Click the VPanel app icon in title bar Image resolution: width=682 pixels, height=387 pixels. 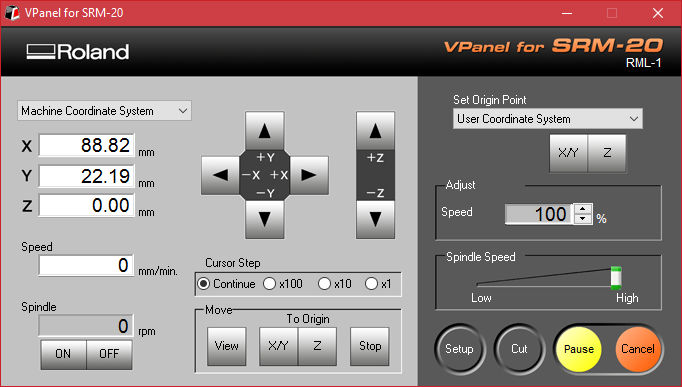(12, 13)
